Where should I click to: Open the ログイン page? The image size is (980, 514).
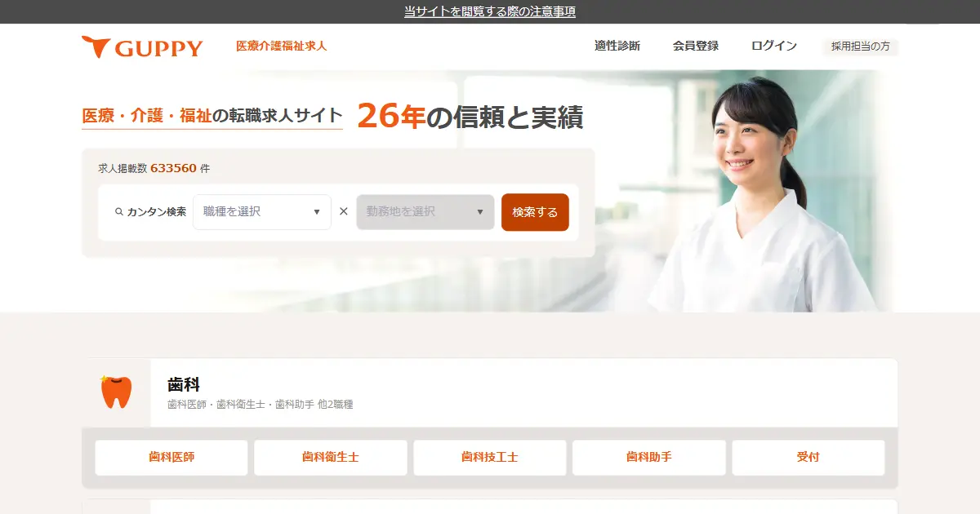click(774, 47)
